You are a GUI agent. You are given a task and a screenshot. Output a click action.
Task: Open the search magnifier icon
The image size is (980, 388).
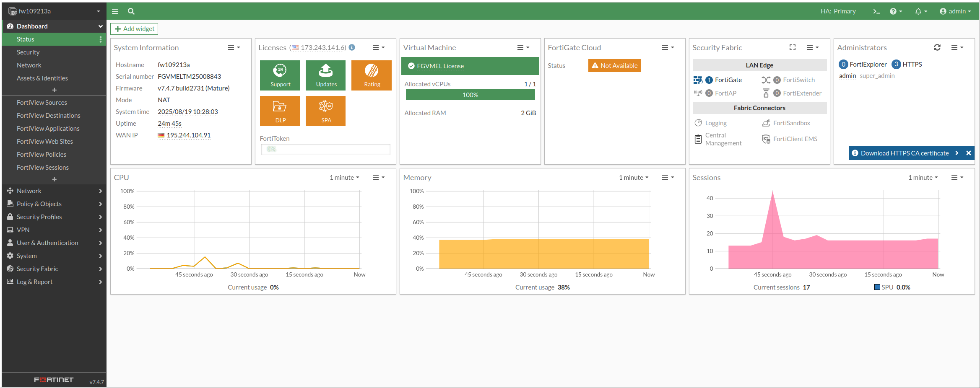[131, 11]
